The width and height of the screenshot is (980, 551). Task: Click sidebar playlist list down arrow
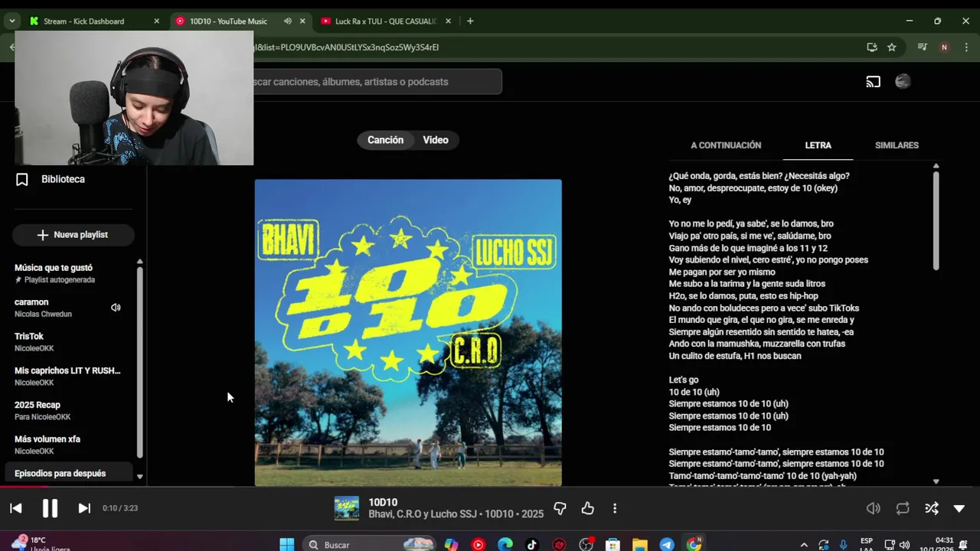pos(139,477)
